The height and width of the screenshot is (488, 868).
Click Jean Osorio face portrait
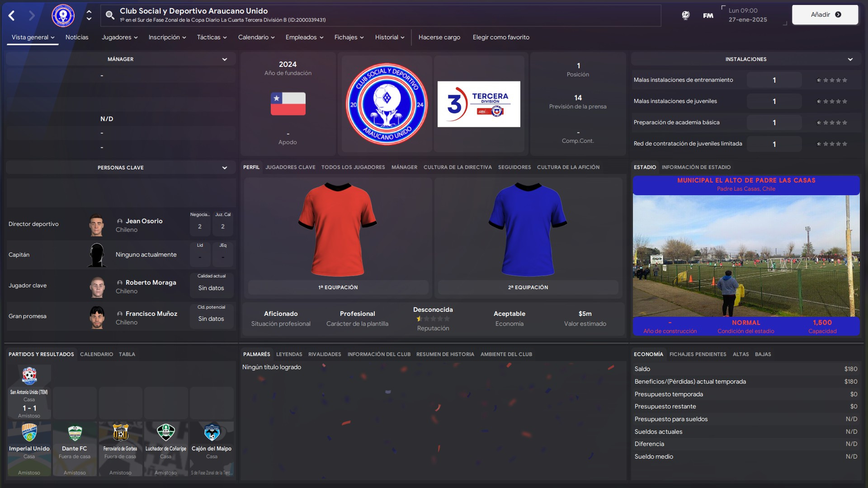[97, 225]
